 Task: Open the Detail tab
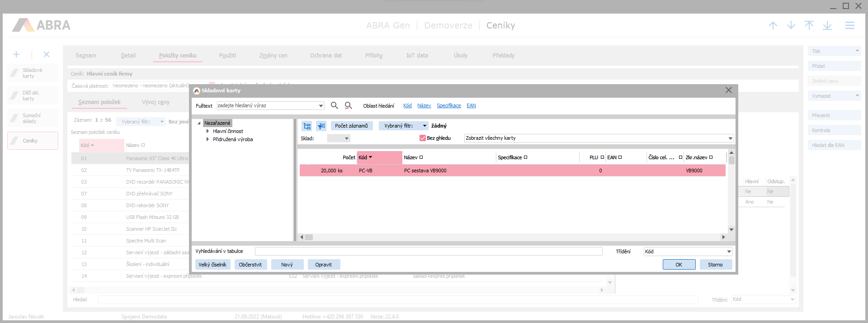(x=128, y=56)
